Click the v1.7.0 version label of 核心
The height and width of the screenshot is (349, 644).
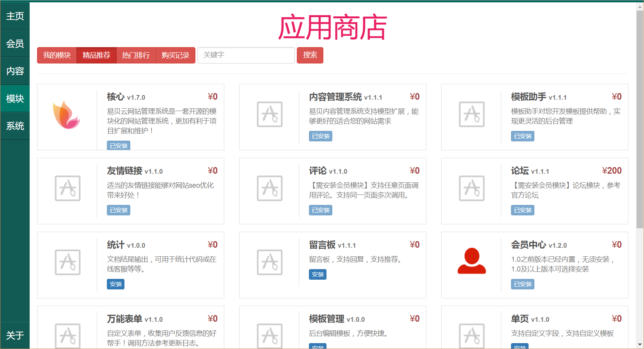tap(136, 97)
